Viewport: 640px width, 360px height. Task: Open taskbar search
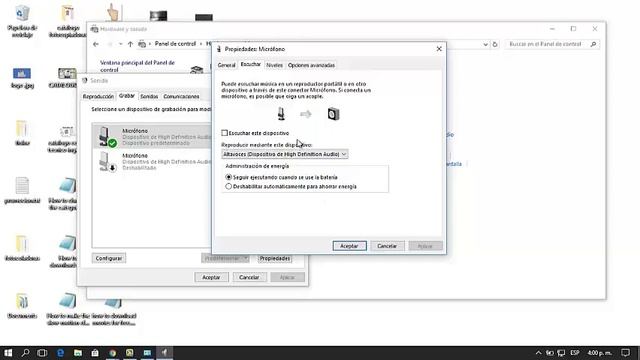click(25, 353)
